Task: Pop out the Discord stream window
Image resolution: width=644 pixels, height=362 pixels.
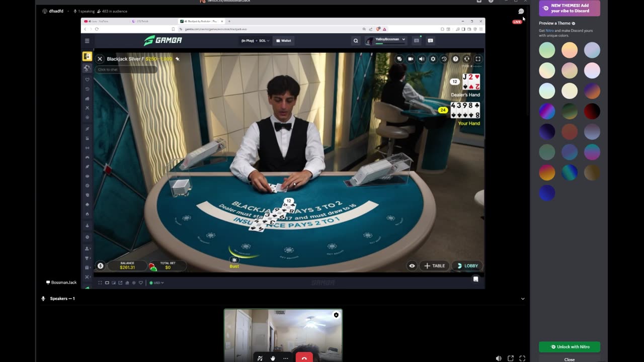Action: coord(510,358)
